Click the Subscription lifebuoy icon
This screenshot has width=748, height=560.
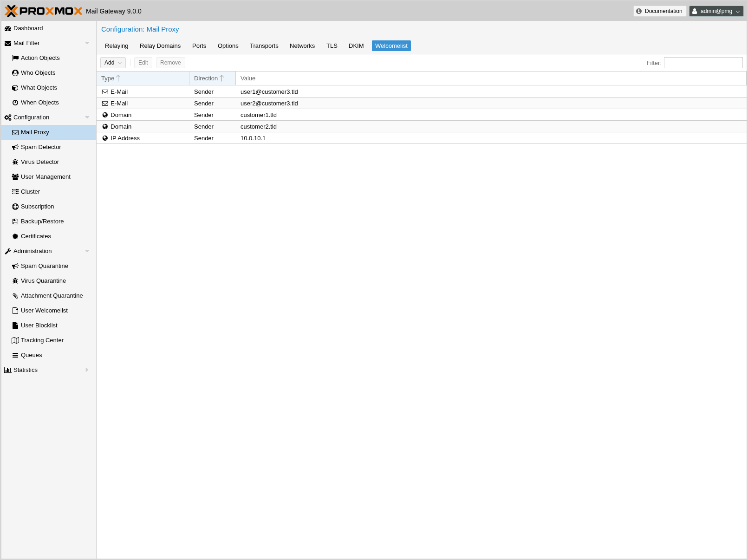(15, 207)
